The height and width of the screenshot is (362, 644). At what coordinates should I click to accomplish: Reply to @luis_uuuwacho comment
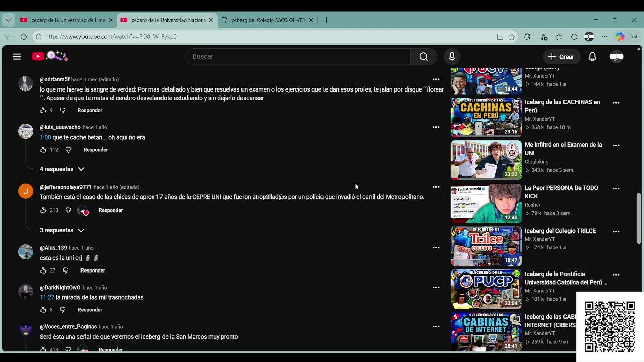[95, 150]
